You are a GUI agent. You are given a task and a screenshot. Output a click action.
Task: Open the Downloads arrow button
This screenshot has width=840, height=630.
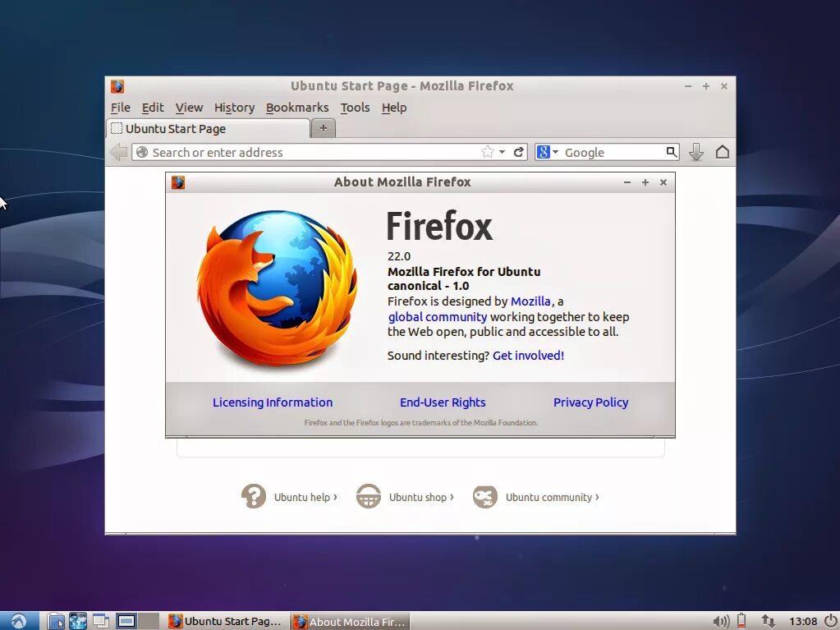(x=695, y=152)
